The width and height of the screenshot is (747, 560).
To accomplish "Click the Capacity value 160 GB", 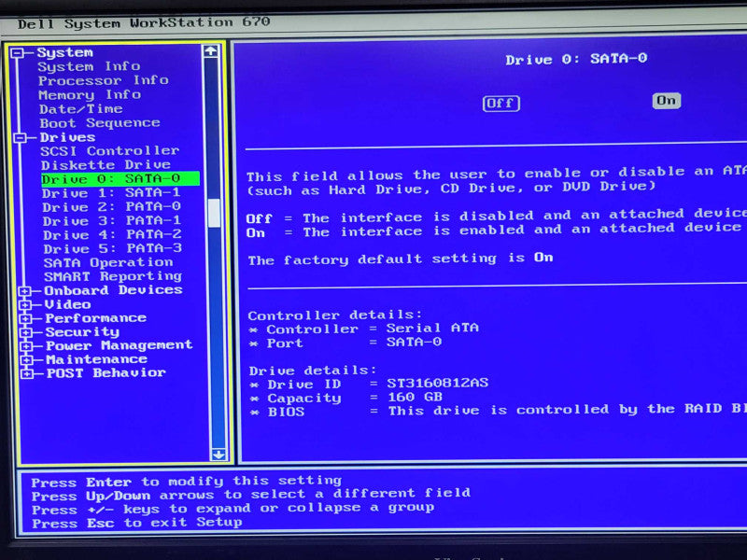I will (415, 397).
